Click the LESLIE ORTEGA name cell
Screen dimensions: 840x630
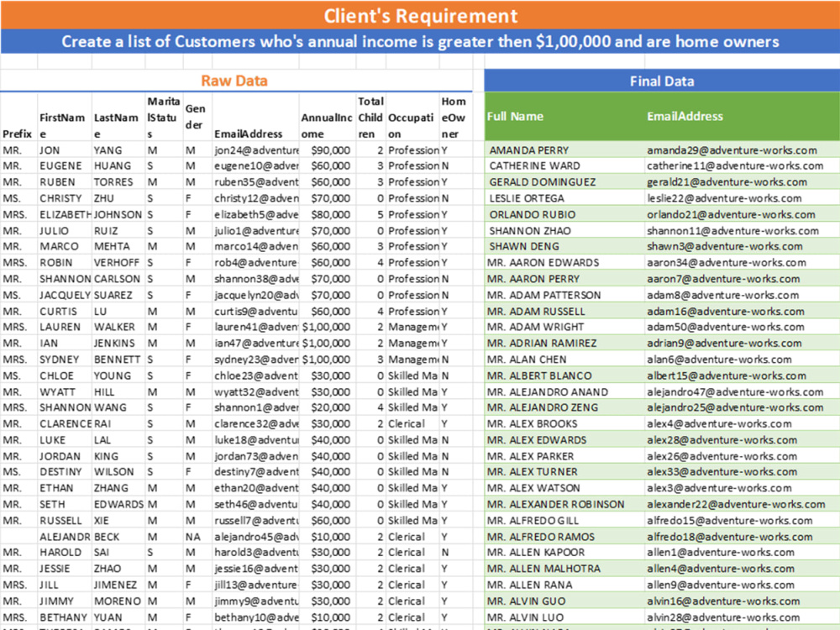[564, 198]
